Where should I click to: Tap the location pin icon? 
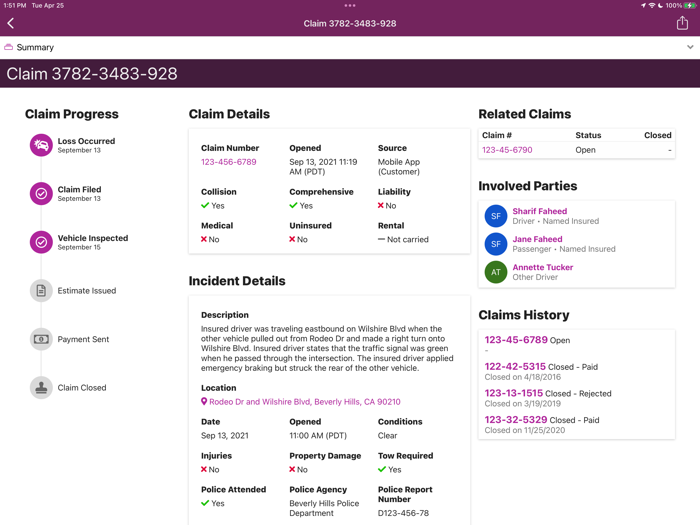tap(204, 402)
